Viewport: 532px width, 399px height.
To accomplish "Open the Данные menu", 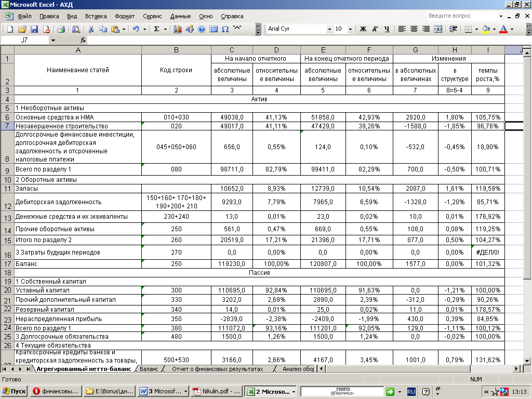I will (x=180, y=16).
